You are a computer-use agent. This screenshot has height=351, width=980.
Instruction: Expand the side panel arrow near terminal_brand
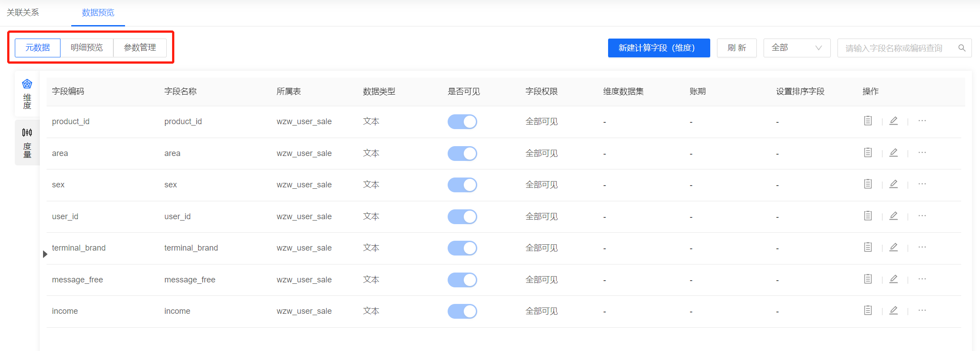[x=45, y=254]
